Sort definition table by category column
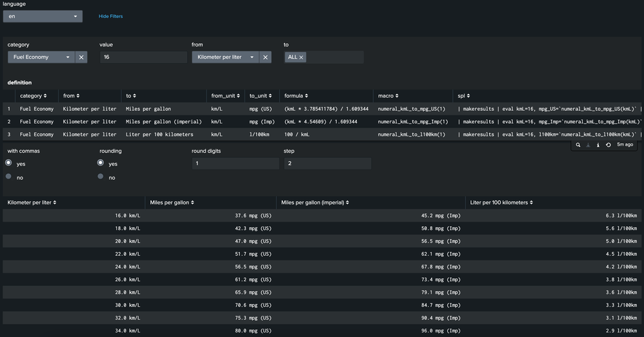The height and width of the screenshot is (337, 644). (x=34, y=95)
